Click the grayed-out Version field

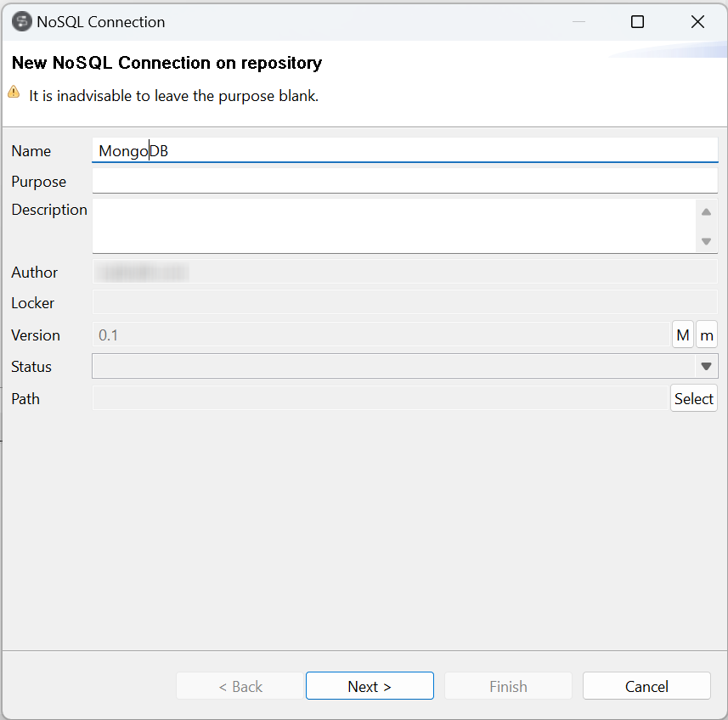pyautogui.click(x=340, y=335)
